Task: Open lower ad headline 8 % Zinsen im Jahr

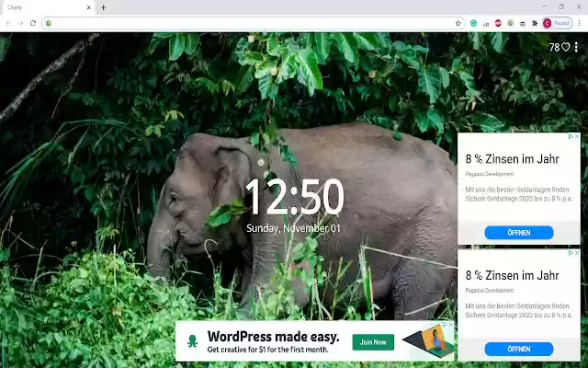Action: 512,276
